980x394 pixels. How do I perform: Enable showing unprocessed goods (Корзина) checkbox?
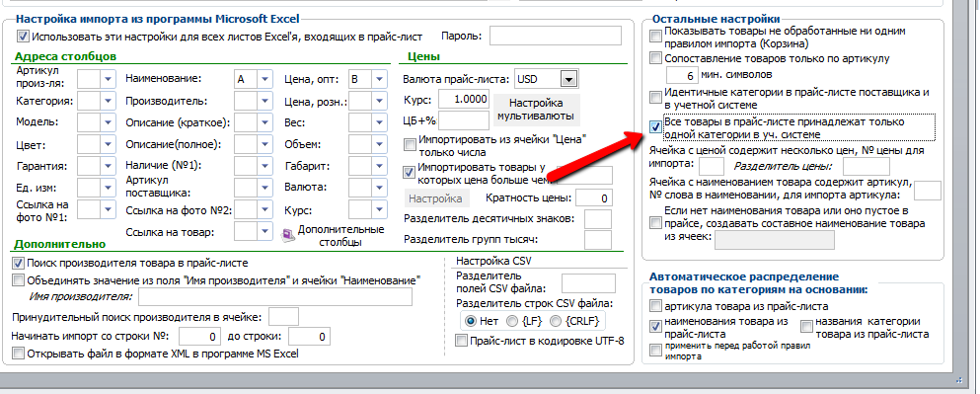pos(655,37)
